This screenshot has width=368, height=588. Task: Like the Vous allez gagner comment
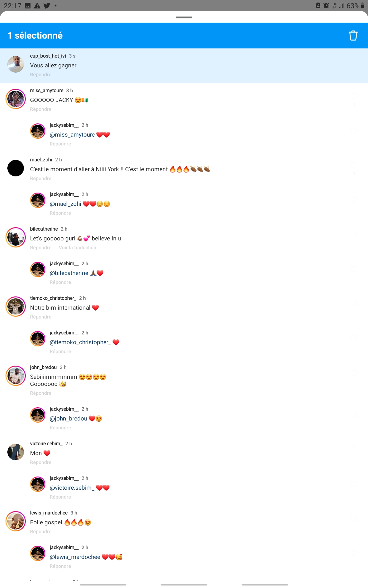pyautogui.click(x=354, y=62)
